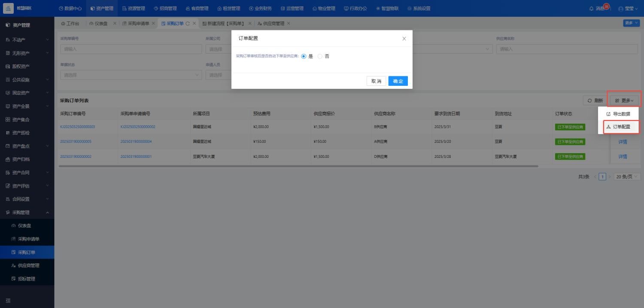Screen dimensions: 644x308
Task: Select the 否 radio option
Action: 320,56
